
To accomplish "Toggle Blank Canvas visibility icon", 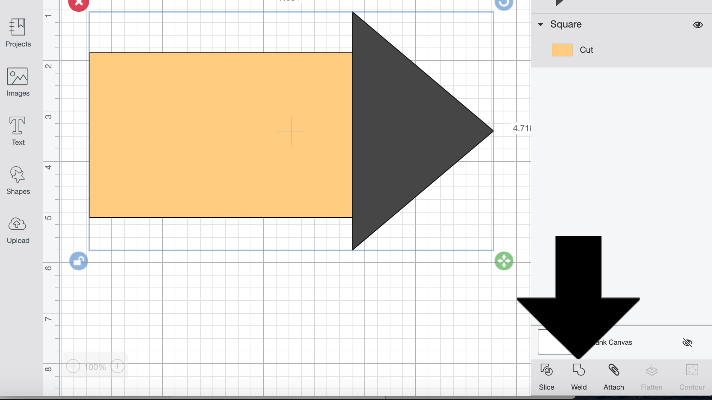I will point(687,342).
